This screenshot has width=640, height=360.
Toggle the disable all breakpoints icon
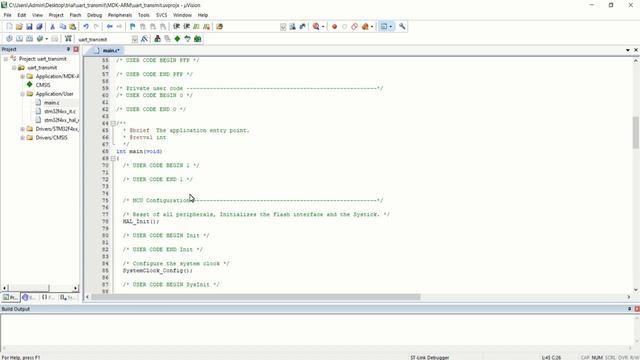(354, 27)
